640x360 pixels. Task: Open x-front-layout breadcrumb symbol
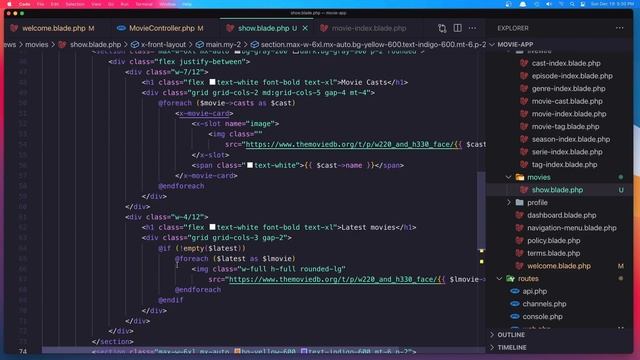pyautogui.click(x=163, y=44)
